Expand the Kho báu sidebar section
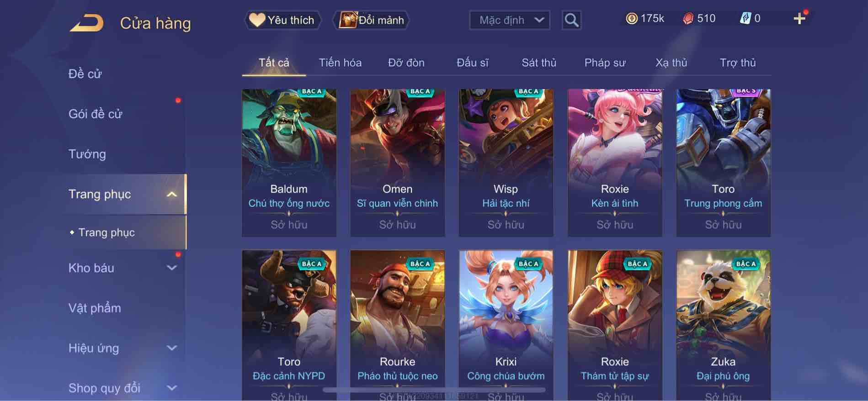The height and width of the screenshot is (401, 868). [x=172, y=268]
